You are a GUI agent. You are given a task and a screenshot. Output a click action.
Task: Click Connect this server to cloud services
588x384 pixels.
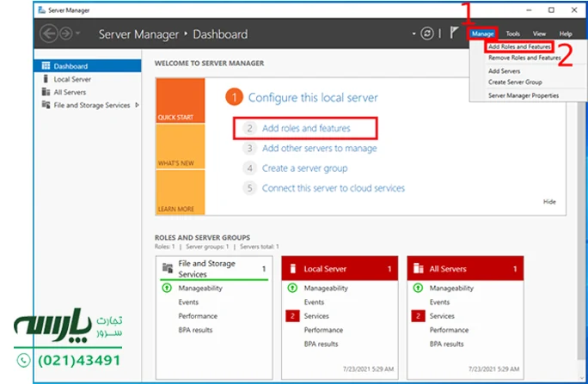333,188
